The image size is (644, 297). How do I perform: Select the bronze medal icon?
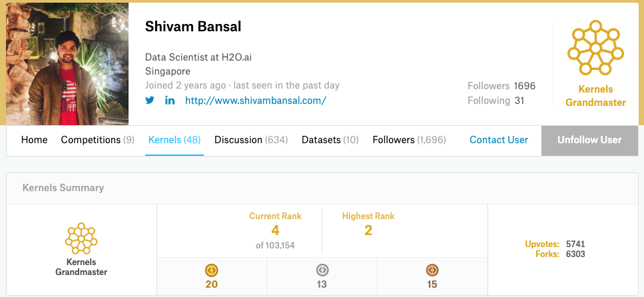coord(432,270)
